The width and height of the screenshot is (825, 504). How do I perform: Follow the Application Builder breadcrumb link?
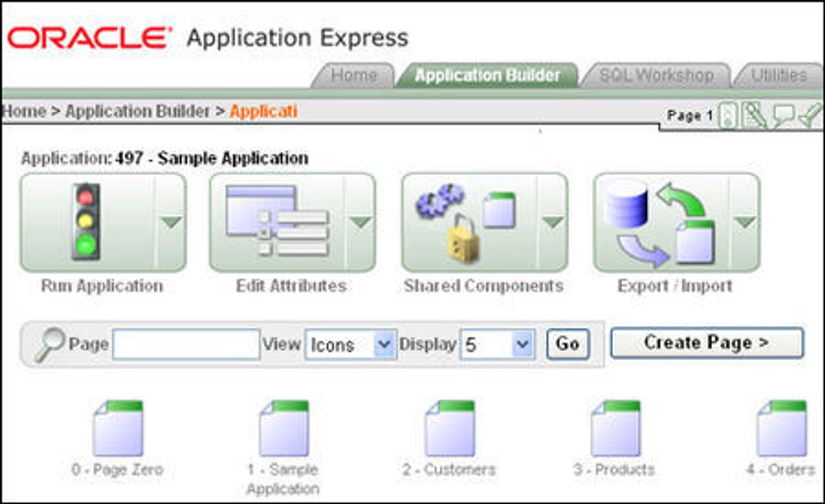click(x=138, y=111)
